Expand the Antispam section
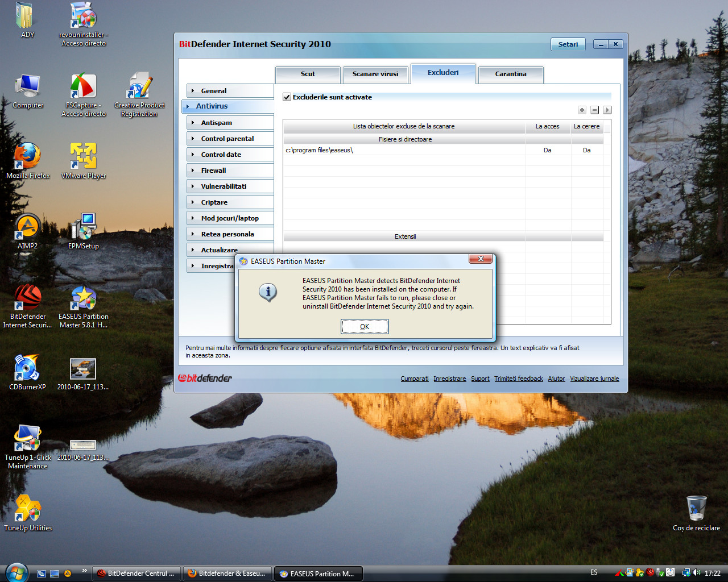The width and height of the screenshot is (728, 582). pyautogui.click(x=230, y=123)
